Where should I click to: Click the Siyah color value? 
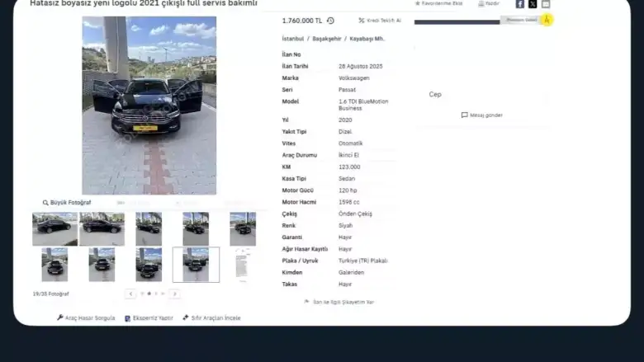(x=345, y=225)
